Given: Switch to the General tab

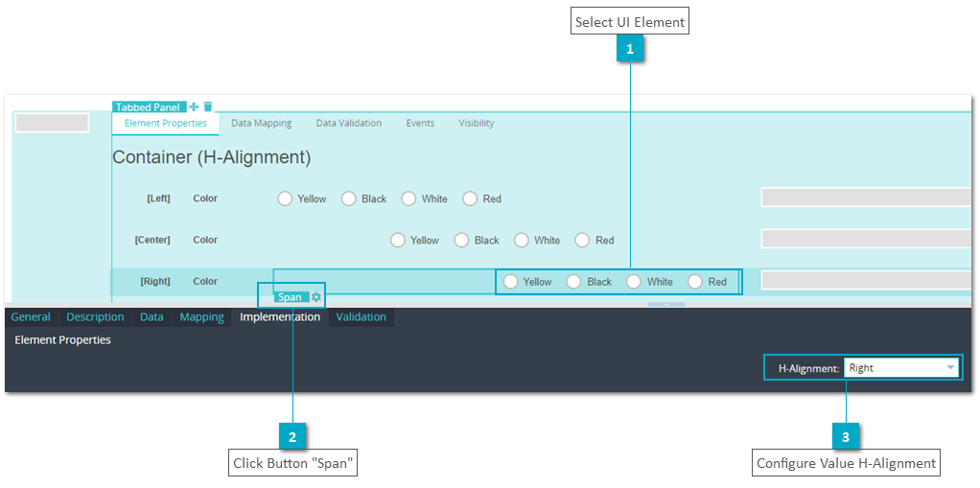Looking at the screenshot, I should (x=31, y=316).
